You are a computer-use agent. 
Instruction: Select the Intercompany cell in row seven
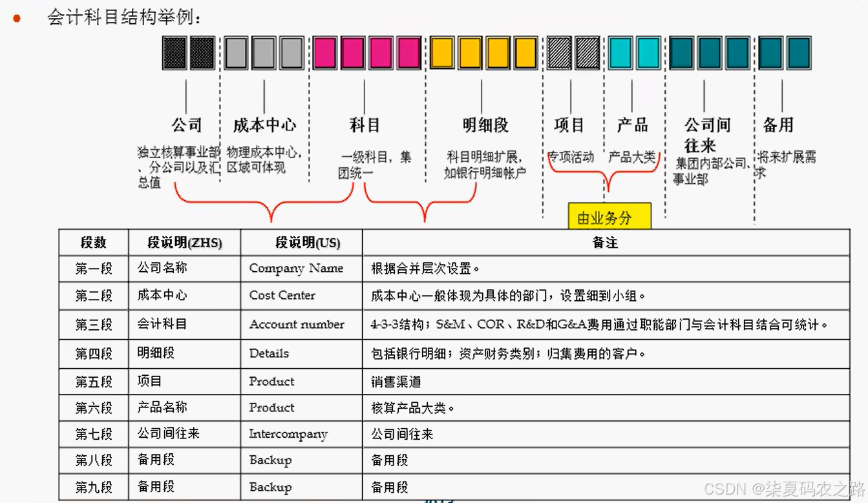[x=290, y=435]
